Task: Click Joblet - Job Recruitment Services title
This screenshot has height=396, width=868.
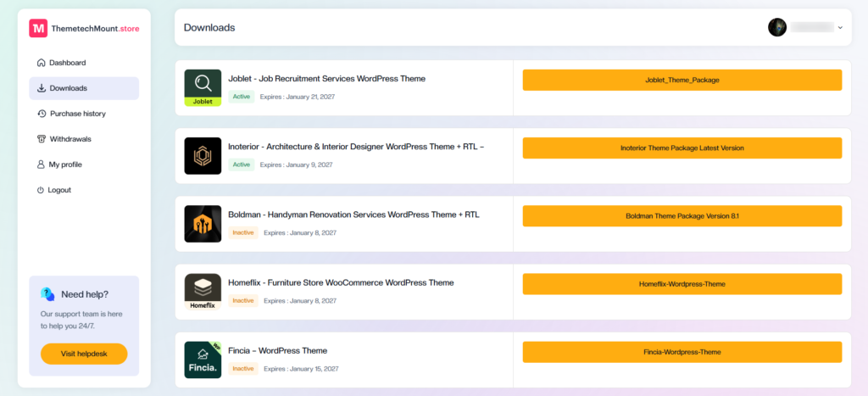Action: [x=326, y=79]
